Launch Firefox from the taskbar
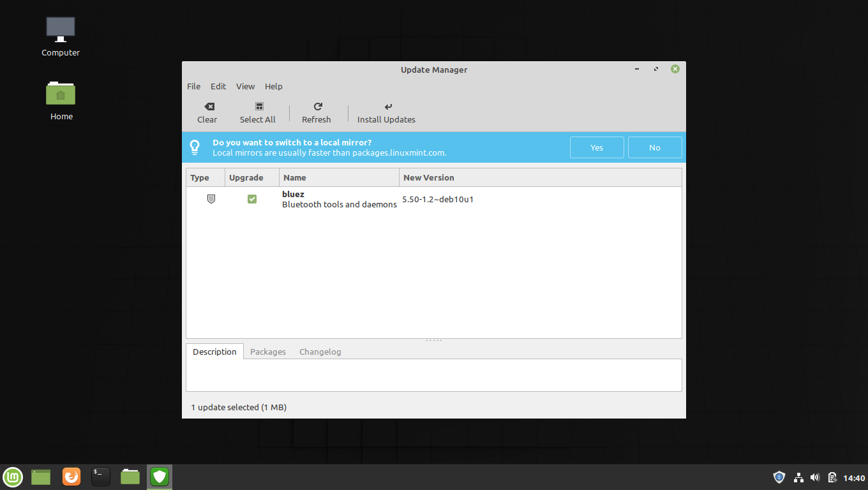Image resolution: width=868 pixels, height=490 pixels. tap(71, 477)
